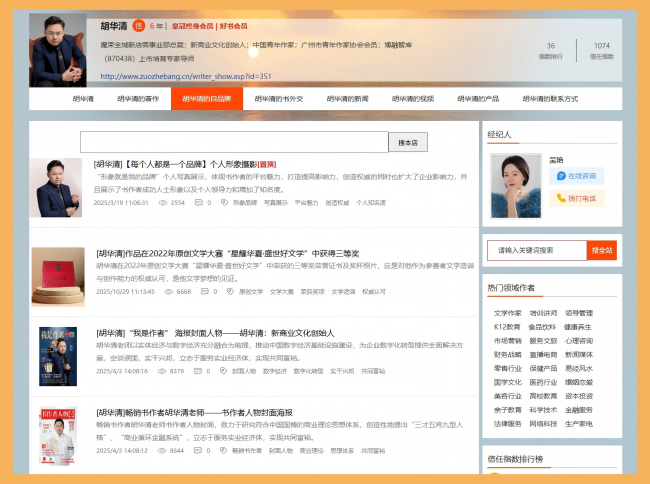Click the eye views icon showing 2554
Viewport: 650px width, 484px height.
pyautogui.click(x=162, y=202)
